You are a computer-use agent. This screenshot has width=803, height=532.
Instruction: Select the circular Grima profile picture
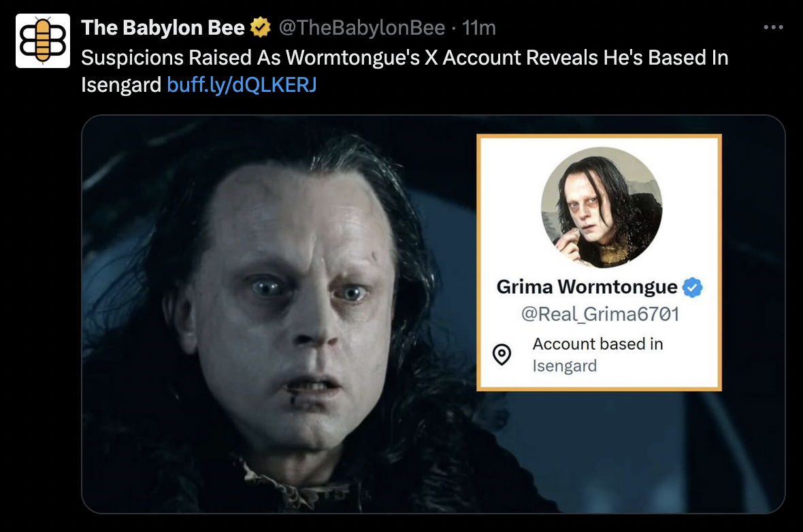pos(602,207)
